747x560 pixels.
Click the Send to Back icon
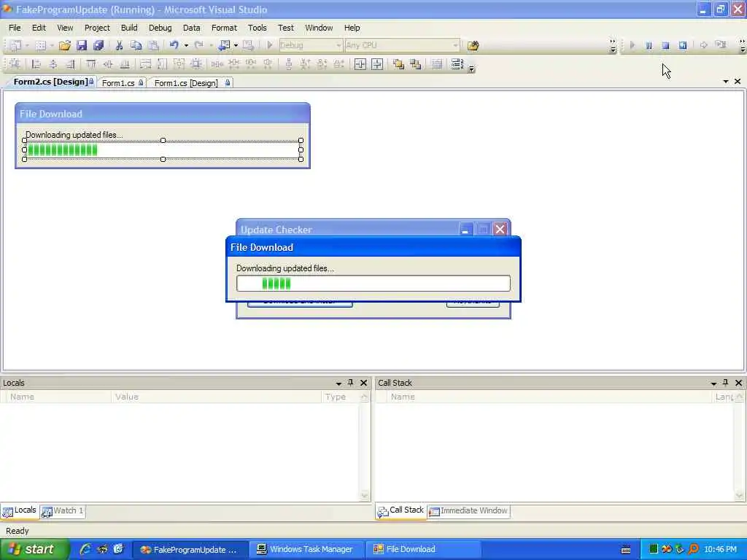[x=415, y=64]
